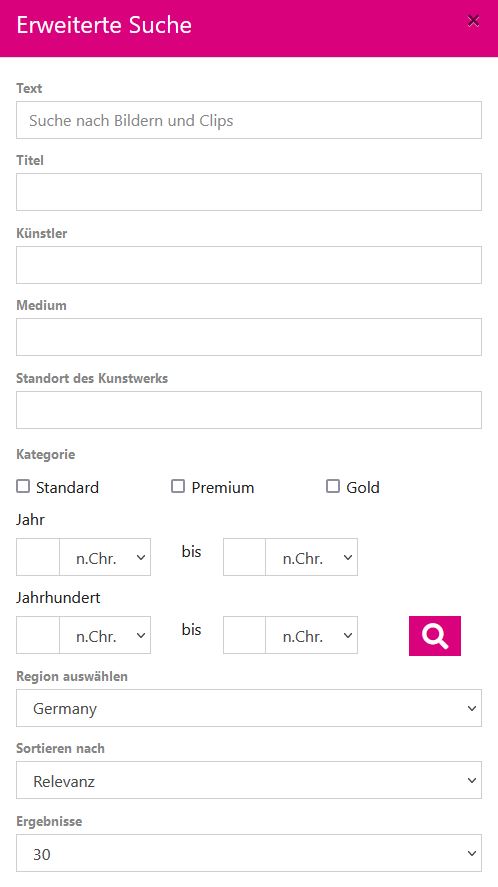Click the magenta magnifying glass search button

click(x=435, y=636)
